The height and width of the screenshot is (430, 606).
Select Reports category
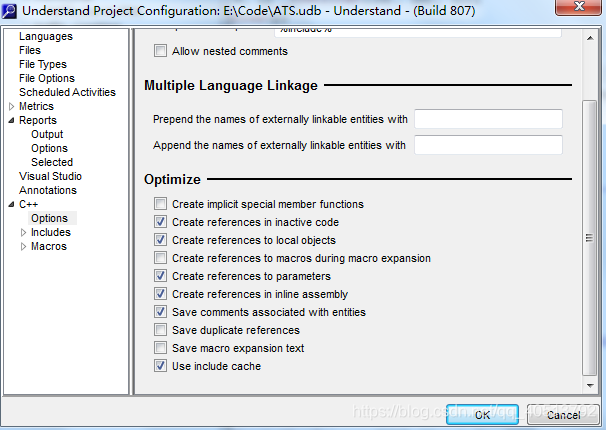tap(38, 120)
